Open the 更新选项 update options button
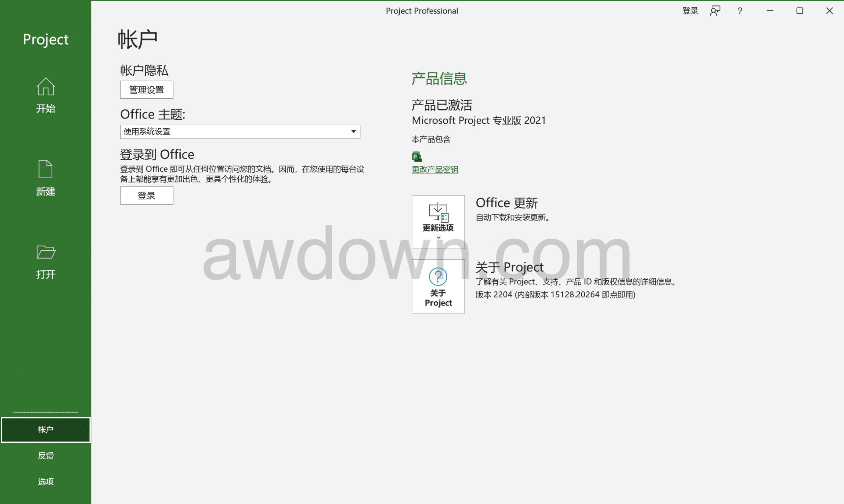Image resolution: width=844 pixels, height=504 pixels. coord(438,222)
